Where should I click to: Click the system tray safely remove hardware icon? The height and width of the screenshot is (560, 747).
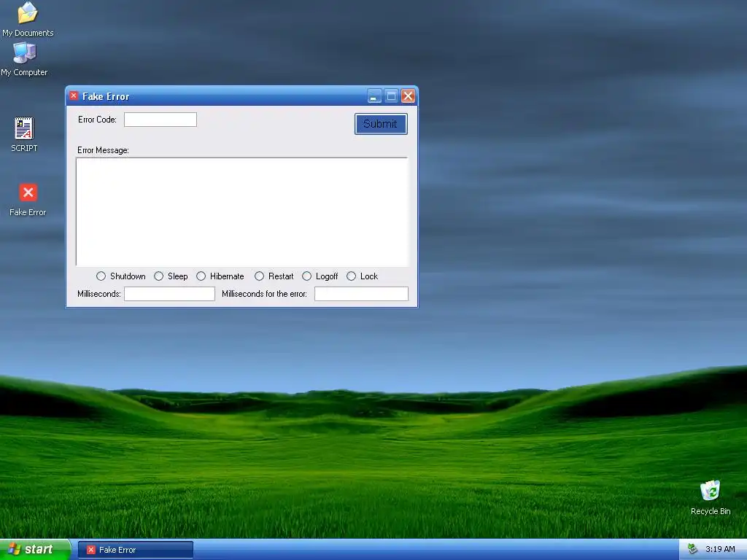click(x=692, y=549)
